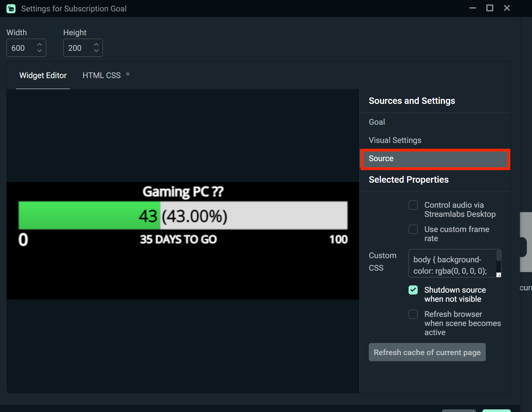The image size is (532, 412).
Task: Switch to the Widget Editor tab
Action: pyautogui.click(x=43, y=75)
